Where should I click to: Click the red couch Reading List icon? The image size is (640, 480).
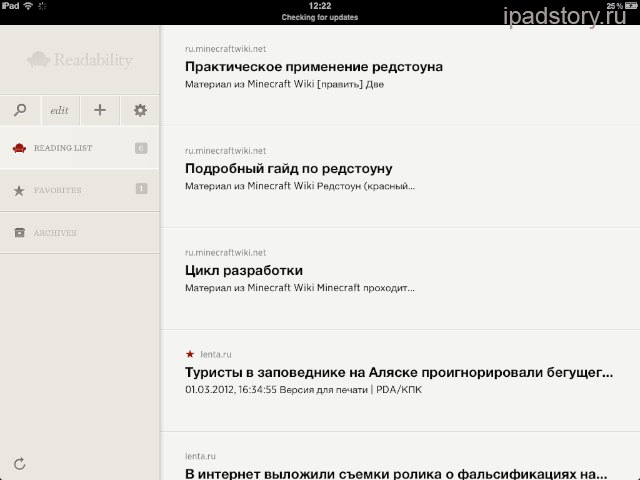(19, 148)
